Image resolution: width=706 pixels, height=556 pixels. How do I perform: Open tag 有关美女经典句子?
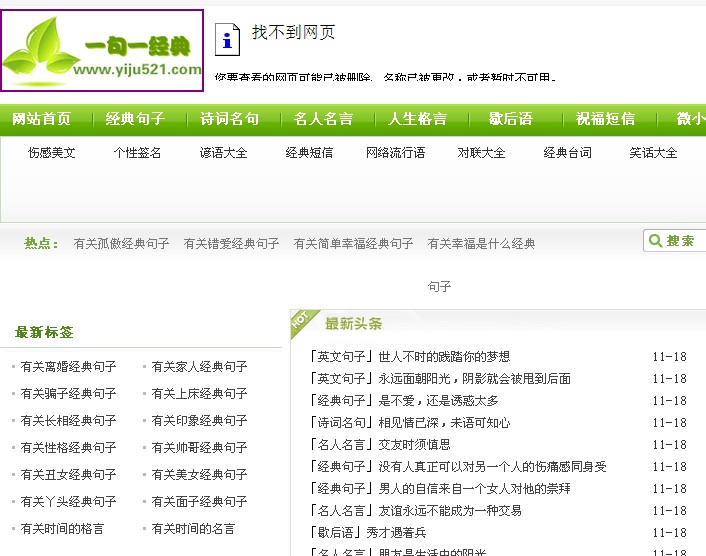pyautogui.click(x=199, y=475)
